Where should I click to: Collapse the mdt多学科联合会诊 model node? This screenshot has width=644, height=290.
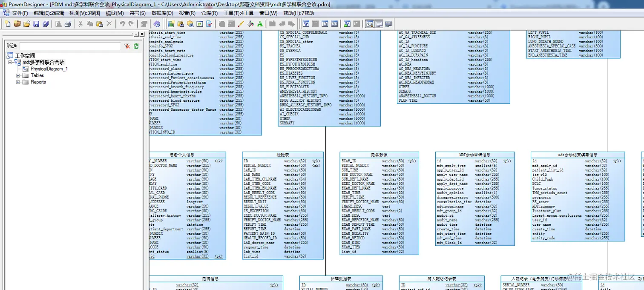pos(10,62)
